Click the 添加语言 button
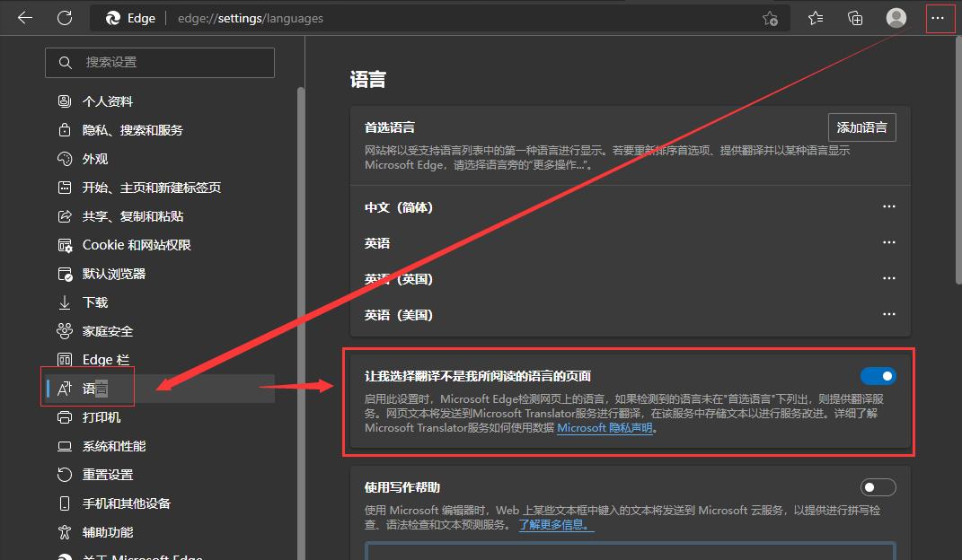 click(x=861, y=127)
